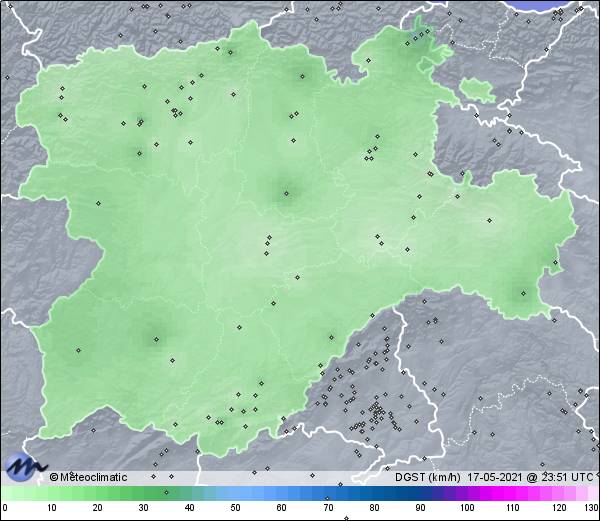The image size is (600, 521).
Task: Click the station marker on the color scale bar
Action: tap(166, 492)
